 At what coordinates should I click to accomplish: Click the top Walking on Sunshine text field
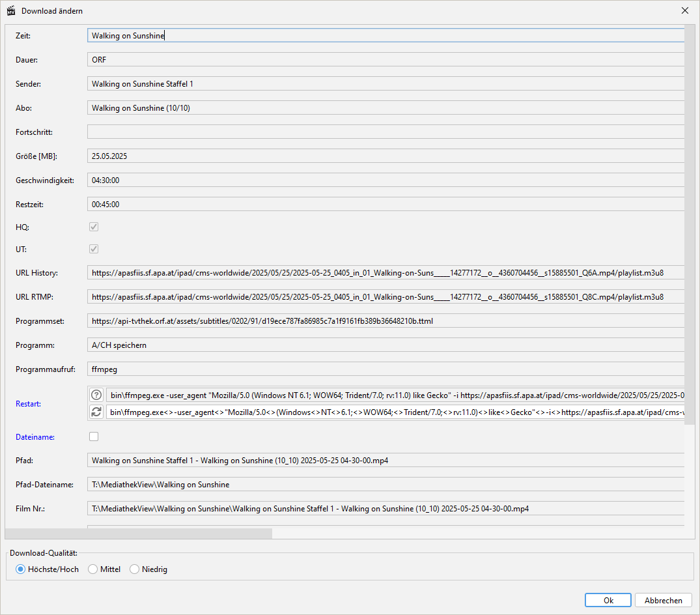(x=385, y=36)
